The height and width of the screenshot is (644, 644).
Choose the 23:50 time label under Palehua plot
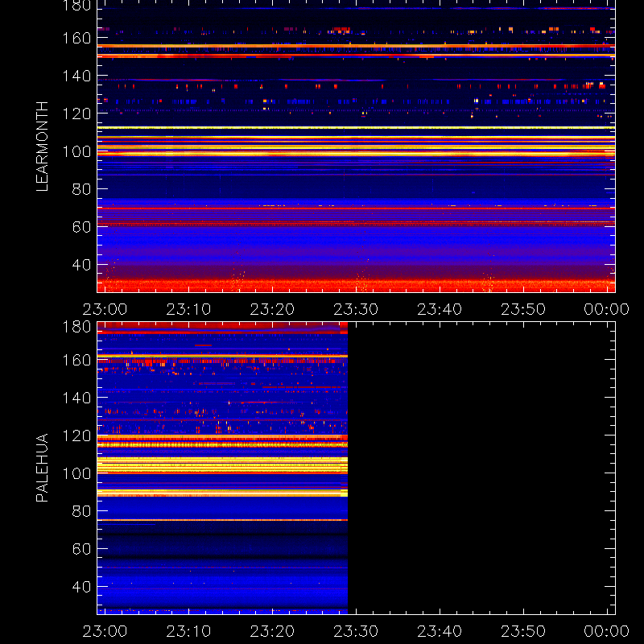523,631
